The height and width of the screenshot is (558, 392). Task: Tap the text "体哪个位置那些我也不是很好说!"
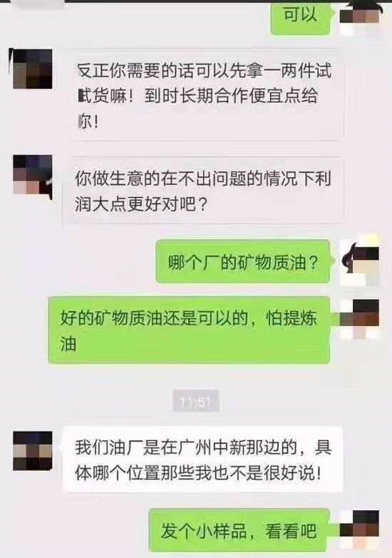click(198, 474)
